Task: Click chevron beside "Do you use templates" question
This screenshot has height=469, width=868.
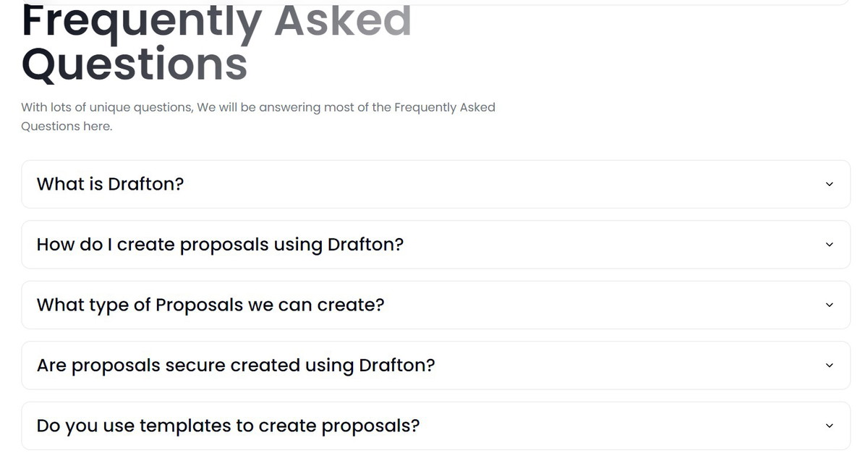Action: coord(829,426)
